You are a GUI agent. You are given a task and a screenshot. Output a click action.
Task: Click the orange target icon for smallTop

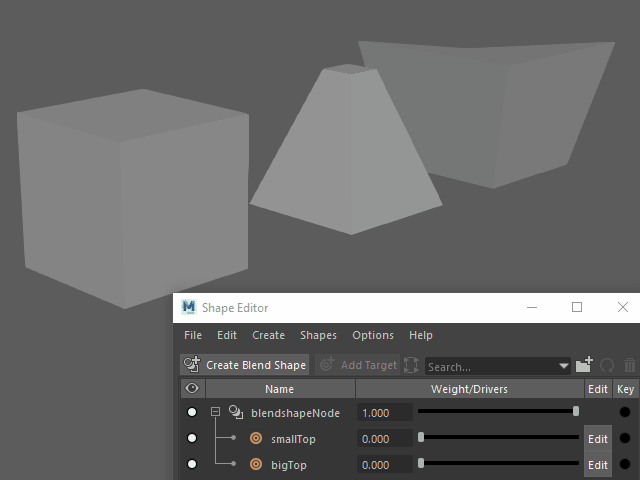click(x=256, y=438)
